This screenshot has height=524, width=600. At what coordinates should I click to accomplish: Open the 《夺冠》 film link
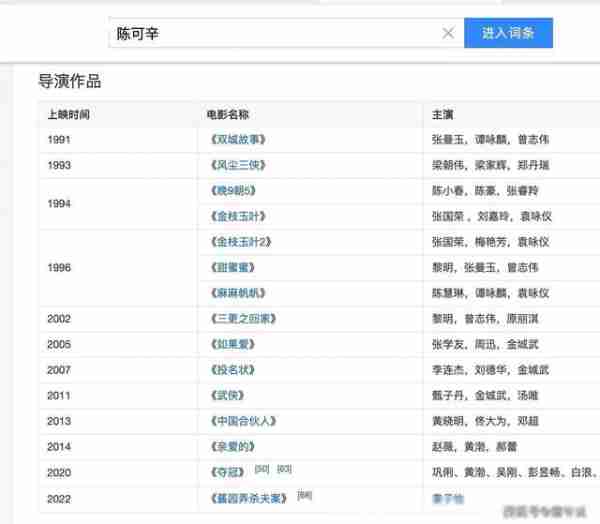coord(227,473)
